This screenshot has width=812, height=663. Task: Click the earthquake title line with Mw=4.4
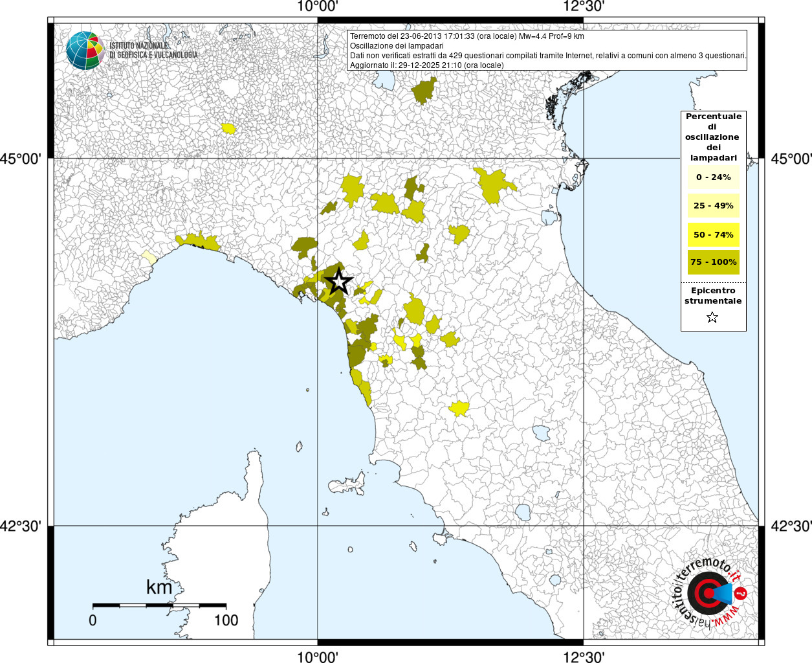466,36
